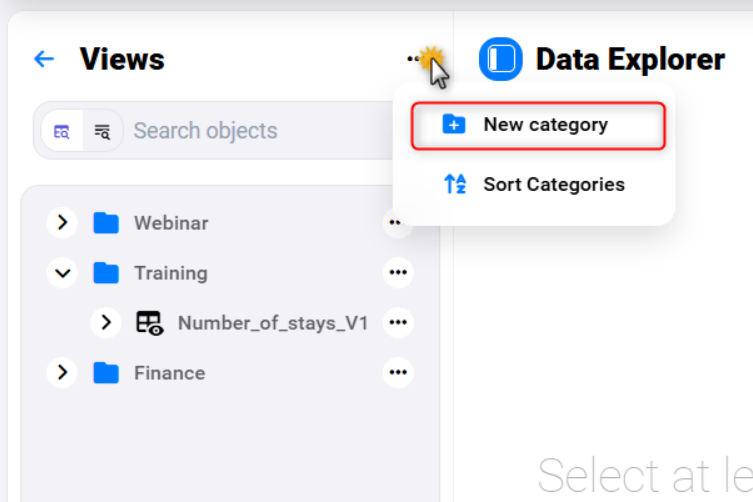Click the Finance folder icon
Image resolution: width=753 pixels, height=502 pixels.
pyautogui.click(x=106, y=373)
